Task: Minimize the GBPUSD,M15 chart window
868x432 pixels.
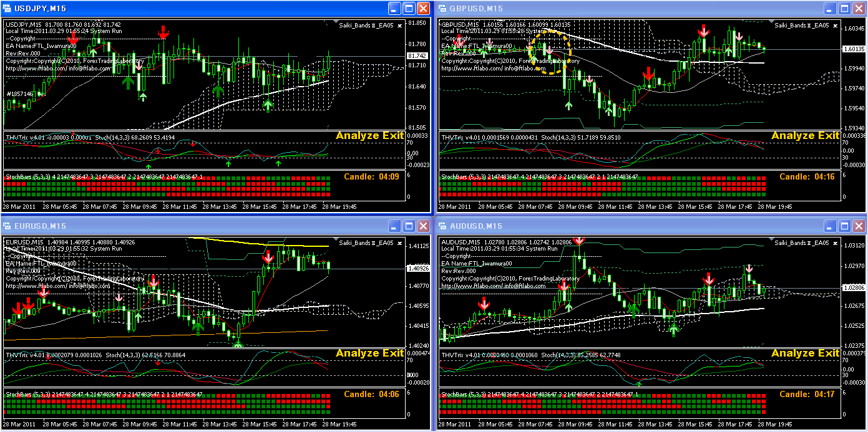Action: click(830, 8)
